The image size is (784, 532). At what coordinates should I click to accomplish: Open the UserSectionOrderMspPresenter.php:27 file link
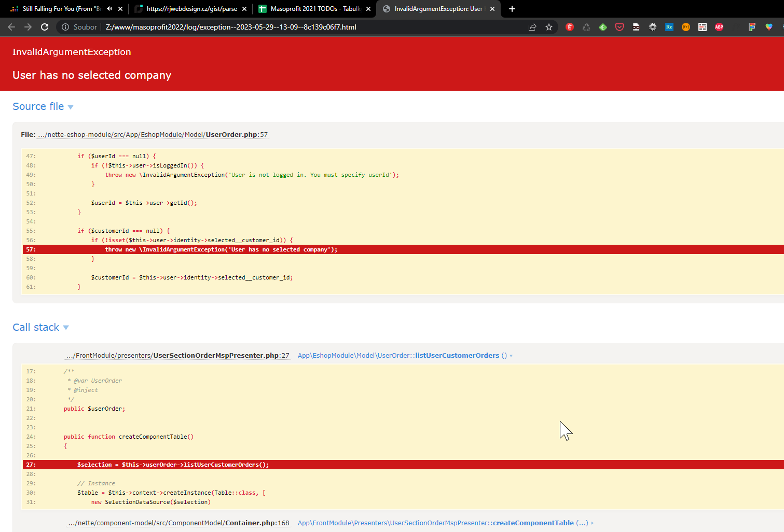177,356
